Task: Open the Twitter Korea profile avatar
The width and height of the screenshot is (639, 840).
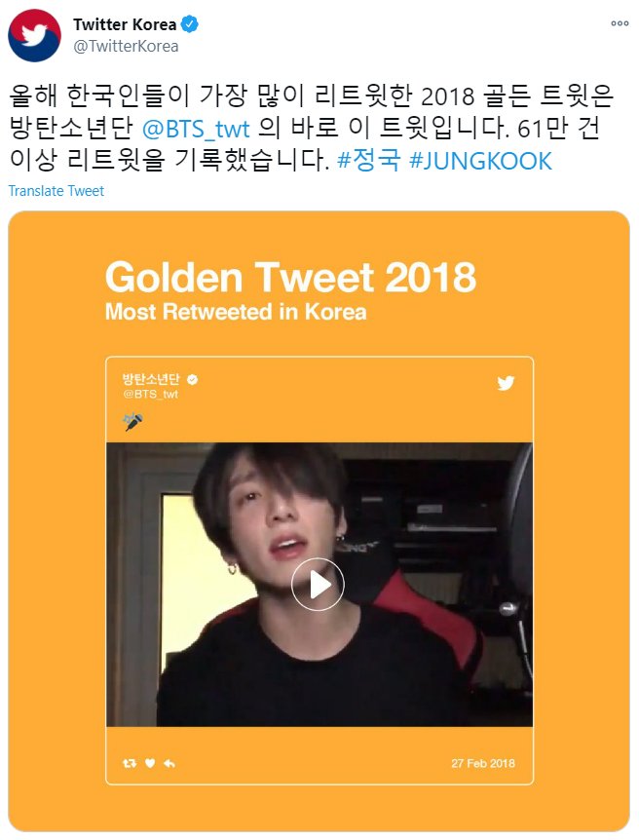Action: click(x=34, y=35)
